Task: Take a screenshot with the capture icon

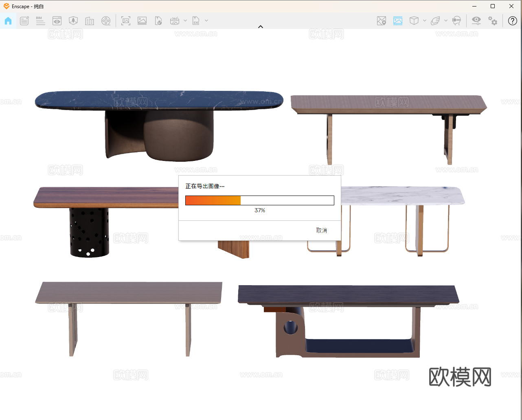Action: point(126,21)
